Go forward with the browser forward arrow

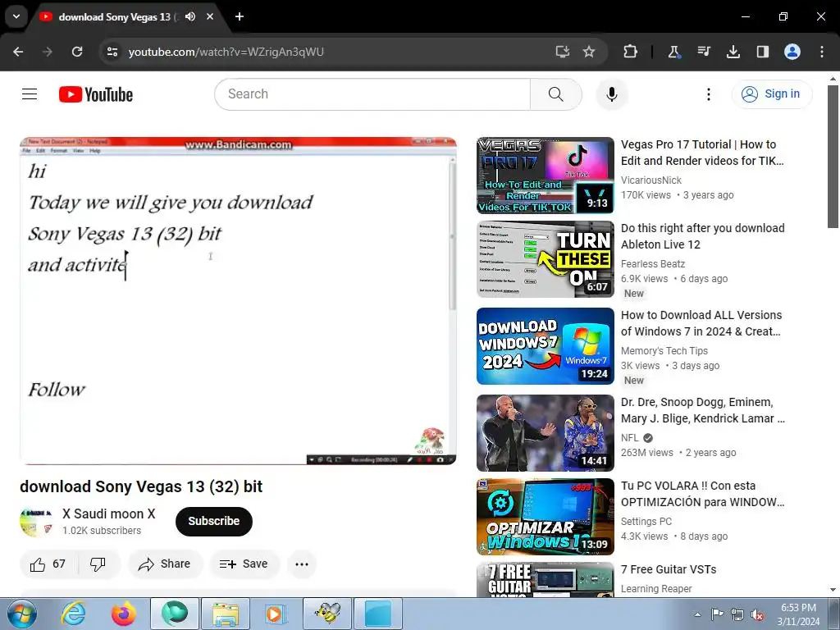click(48, 52)
